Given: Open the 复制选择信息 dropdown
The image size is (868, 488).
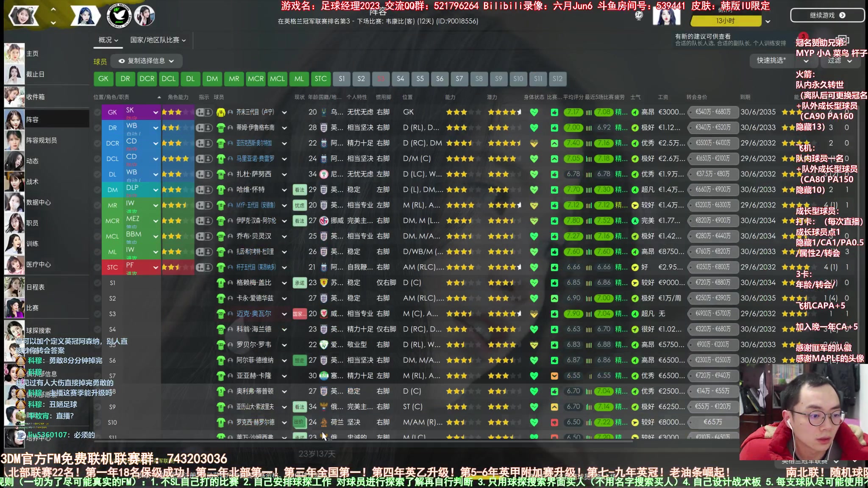Looking at the screenshot, I should point(147,61).
